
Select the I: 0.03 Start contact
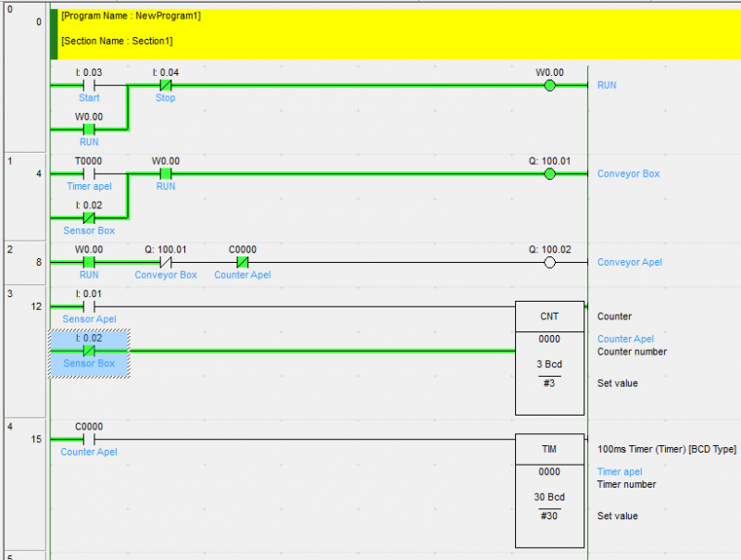(89, 85)
